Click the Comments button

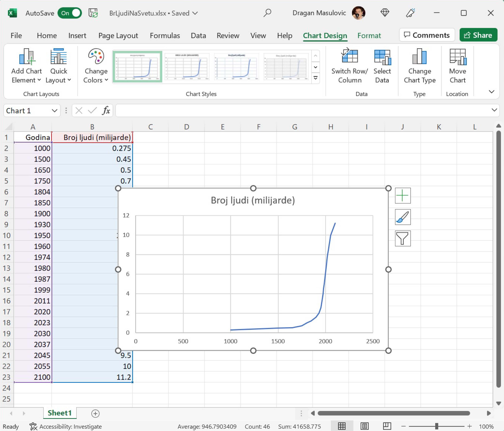click(427, 35)
